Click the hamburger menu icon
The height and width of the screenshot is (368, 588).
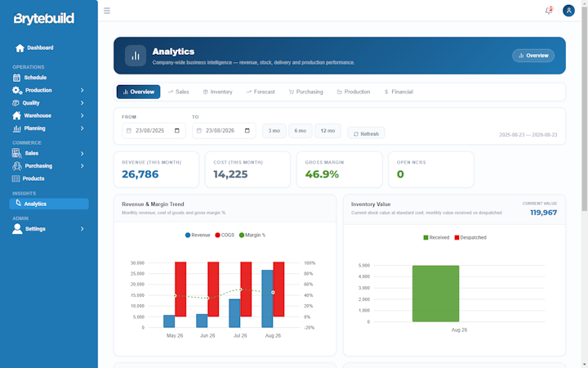[x=107, y=11]
